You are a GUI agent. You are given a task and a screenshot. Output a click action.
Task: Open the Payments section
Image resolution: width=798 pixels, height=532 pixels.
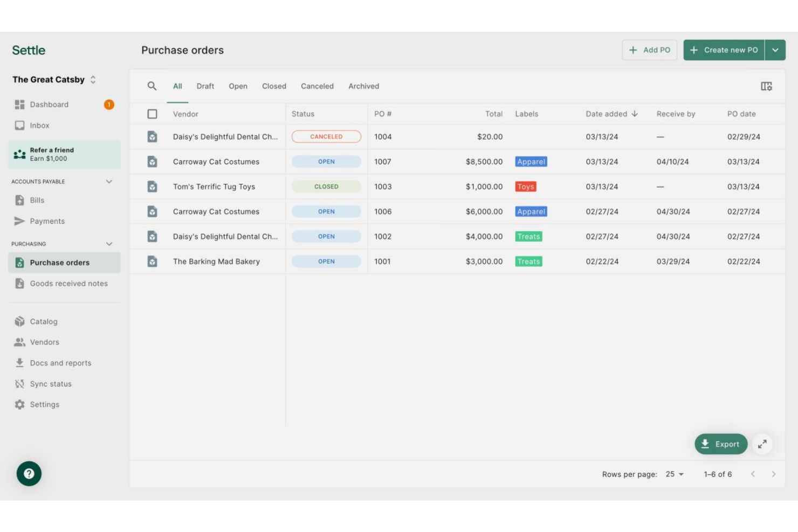[47, 221]
